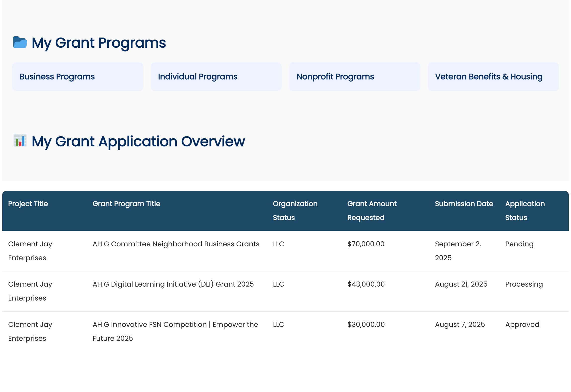Select Nonprofit Programs card
The image size is (571, 392).
pos(354,77)
